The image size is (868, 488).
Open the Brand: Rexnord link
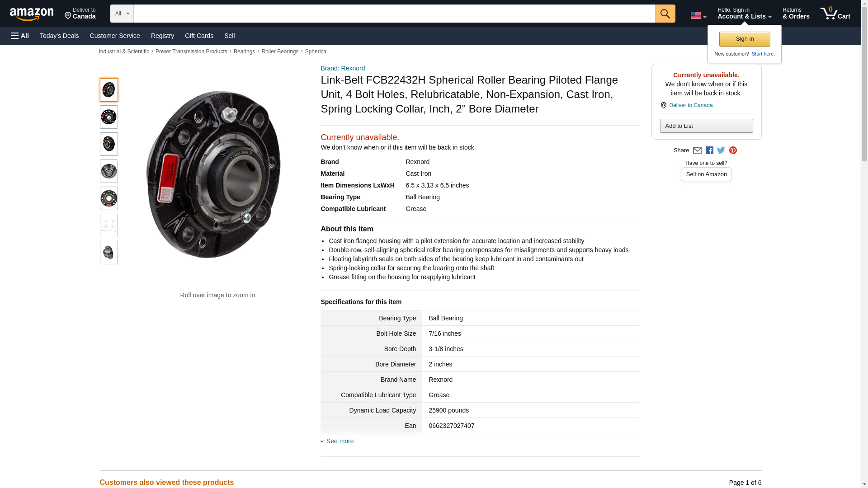point(343,68)
